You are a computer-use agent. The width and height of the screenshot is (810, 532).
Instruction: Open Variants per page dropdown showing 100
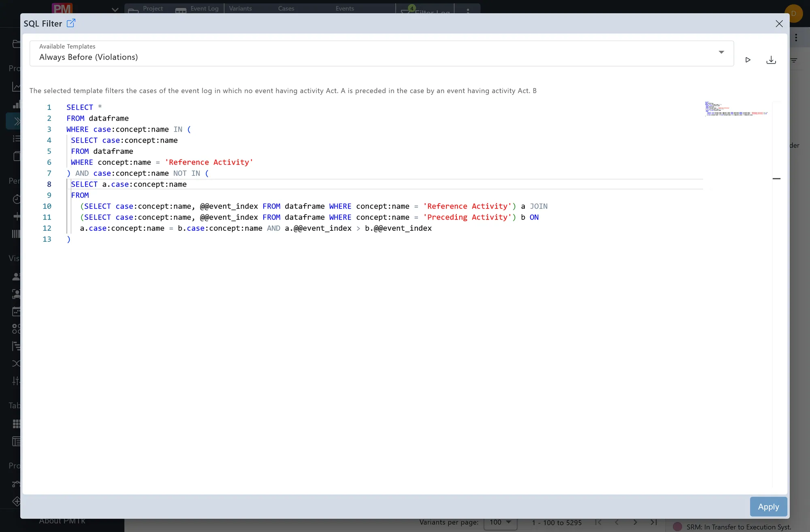click(x=500, y=522)
